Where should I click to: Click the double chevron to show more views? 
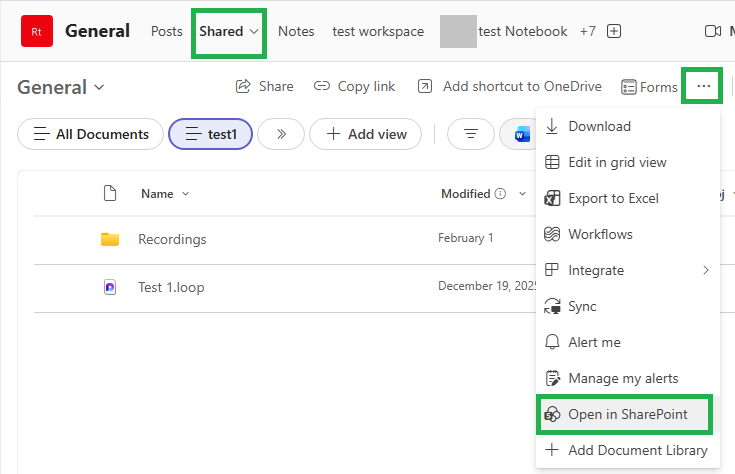(x=281, y=134)
